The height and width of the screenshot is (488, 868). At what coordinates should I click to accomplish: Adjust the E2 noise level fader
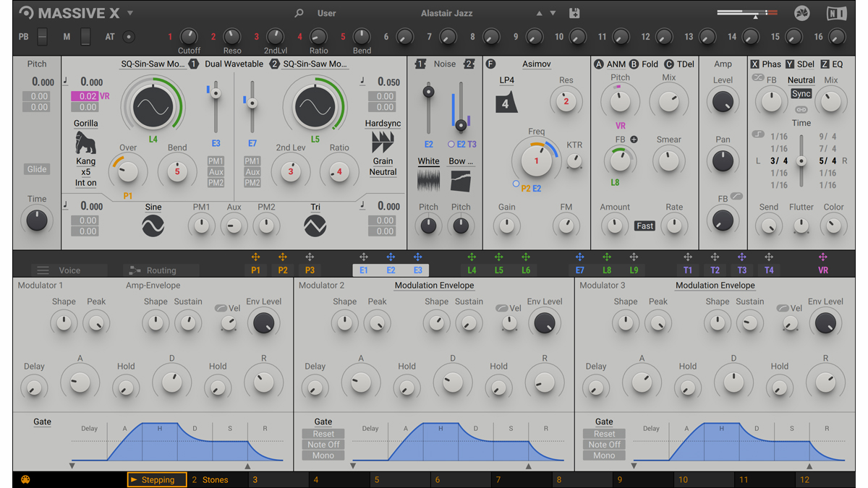(x=428, y=92)
